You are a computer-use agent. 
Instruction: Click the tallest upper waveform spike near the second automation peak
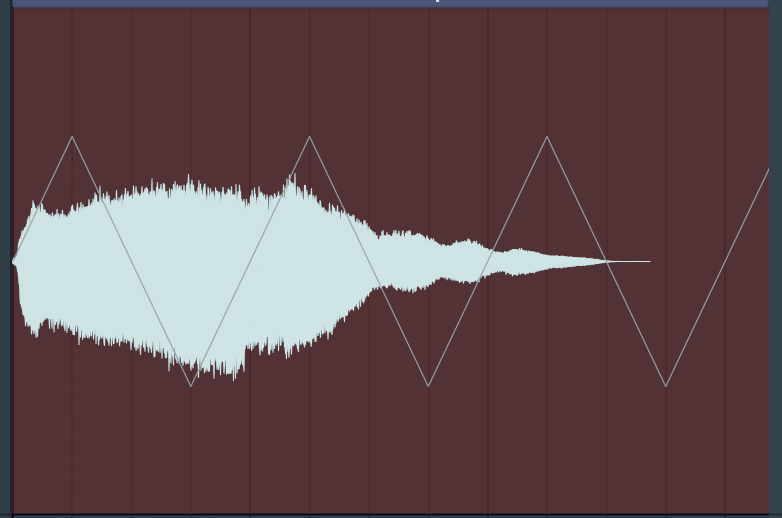coord(293,179)
